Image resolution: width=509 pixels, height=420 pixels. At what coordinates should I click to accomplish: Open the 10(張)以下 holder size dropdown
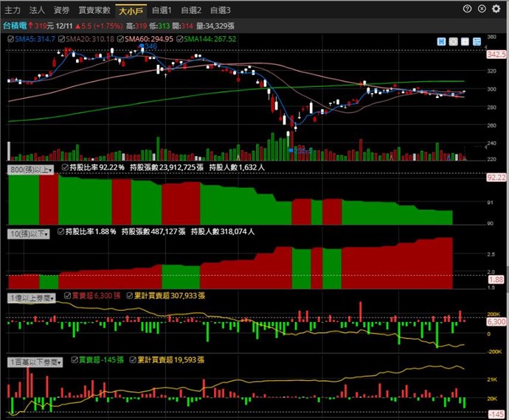coord(29,233)
